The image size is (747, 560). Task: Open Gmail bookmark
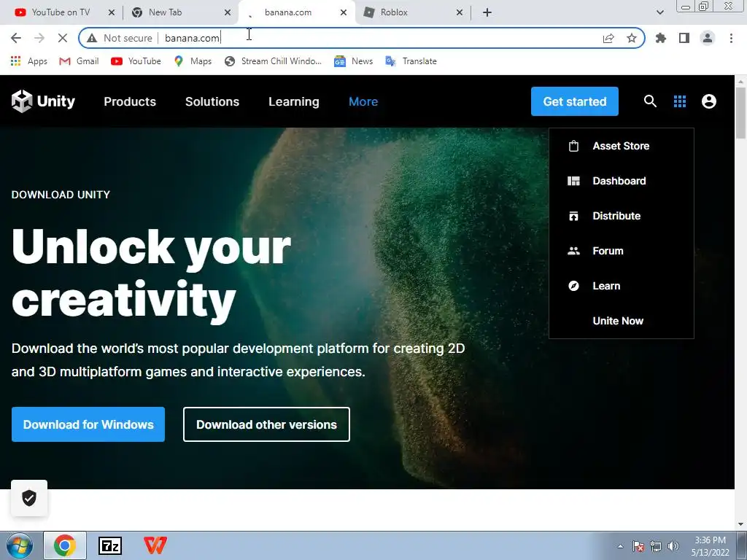[x=79, y=61]
